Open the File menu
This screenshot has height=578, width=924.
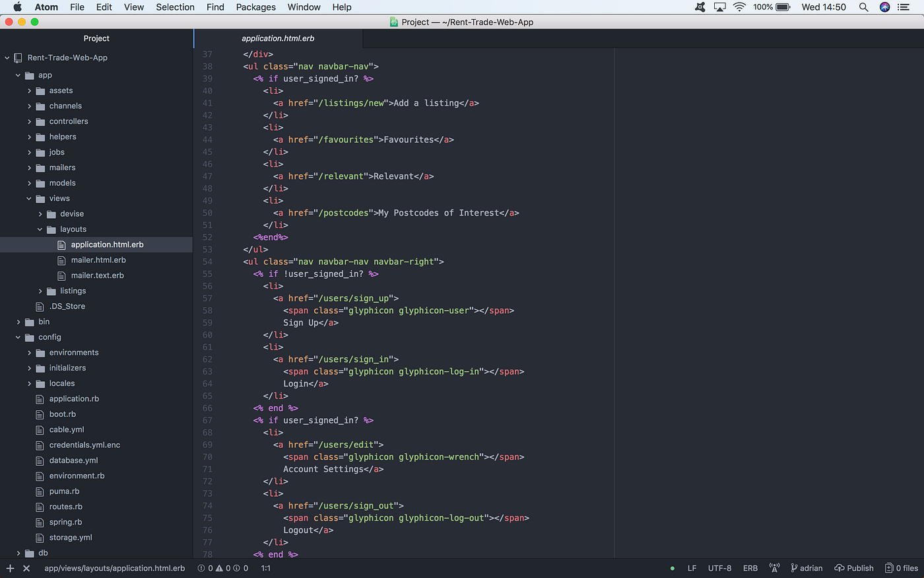(77, 7)
